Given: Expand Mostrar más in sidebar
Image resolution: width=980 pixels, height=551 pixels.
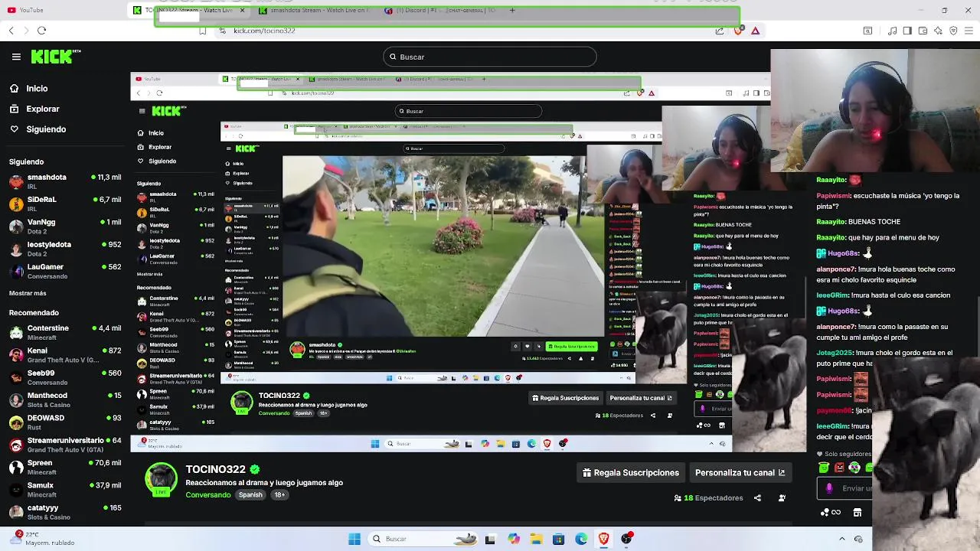Looking at the screenshot, I should pyautogui.click(x=28, y=293).
